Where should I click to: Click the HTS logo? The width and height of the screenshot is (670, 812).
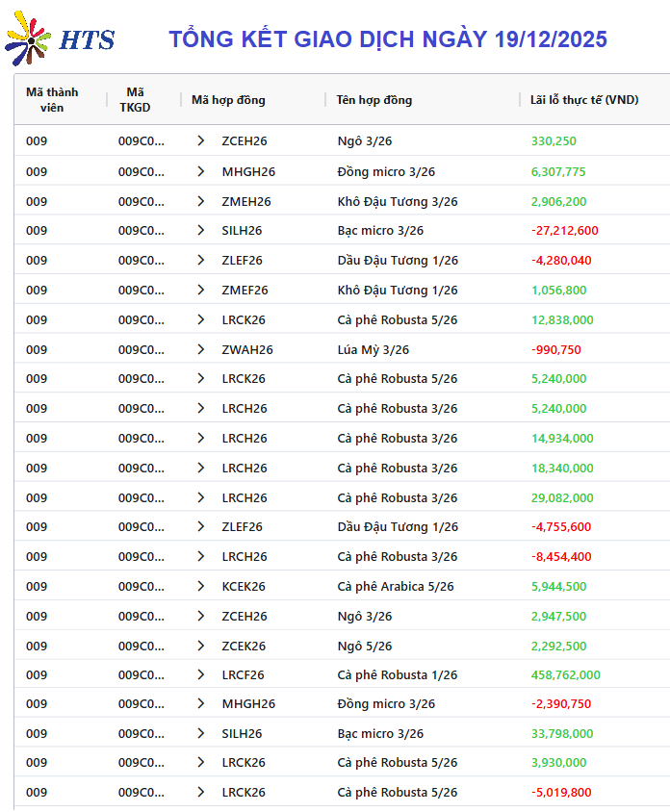point(60,38)
